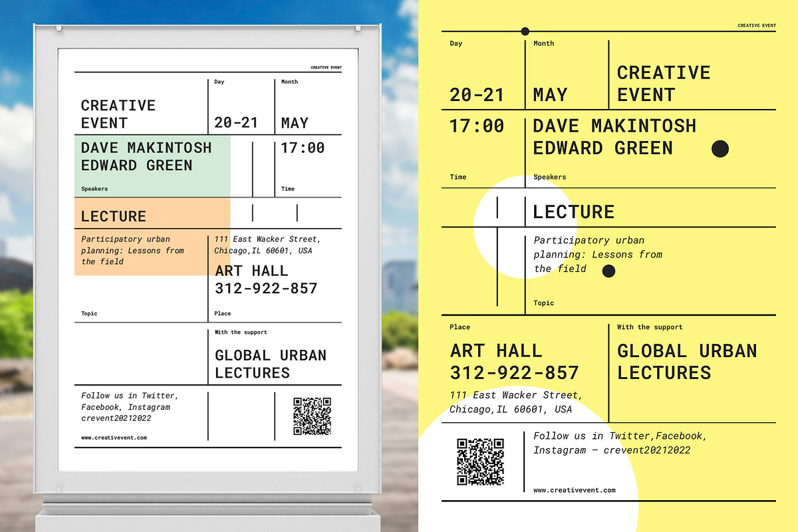Click the phone number 312-922-857 on yellow poster
The width and height of the screenshot is (798, 532).
point(515,372)
